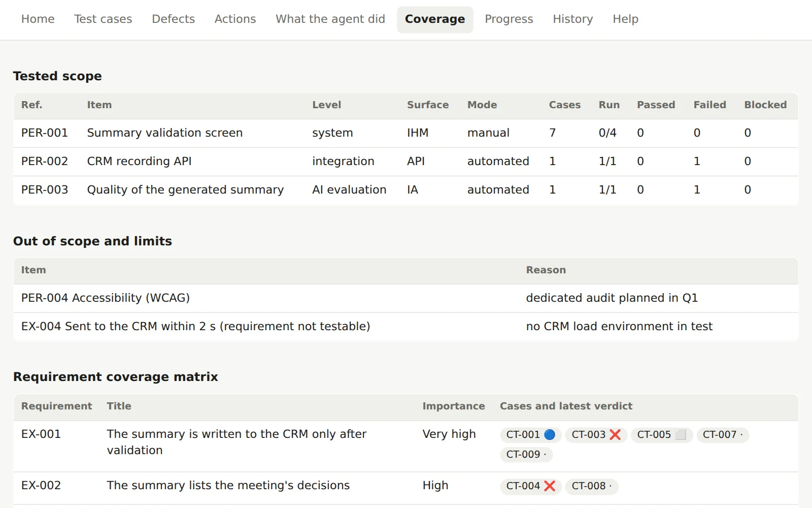Click 'The summary lists the meeting's decisions'

point(228,486)
